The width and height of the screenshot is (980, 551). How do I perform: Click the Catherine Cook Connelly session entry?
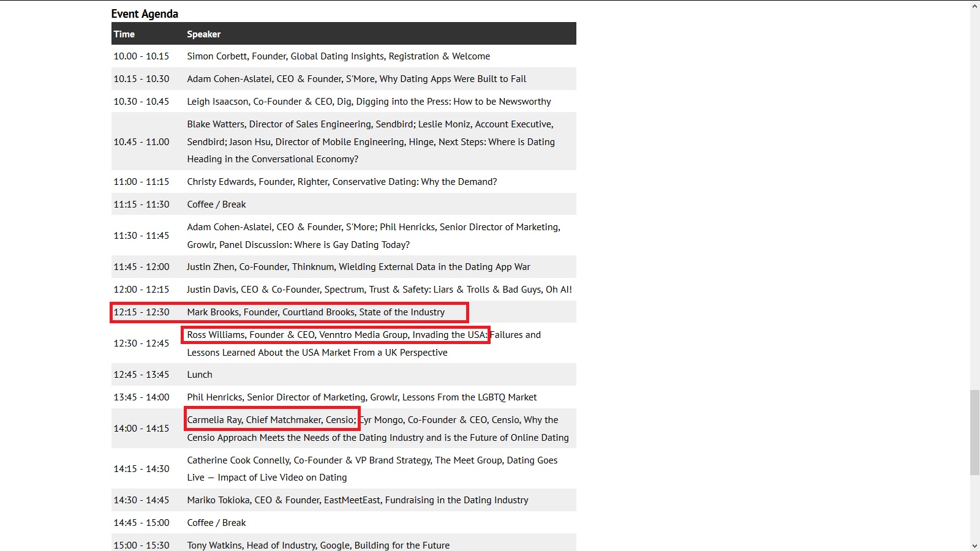coord(372,469)
